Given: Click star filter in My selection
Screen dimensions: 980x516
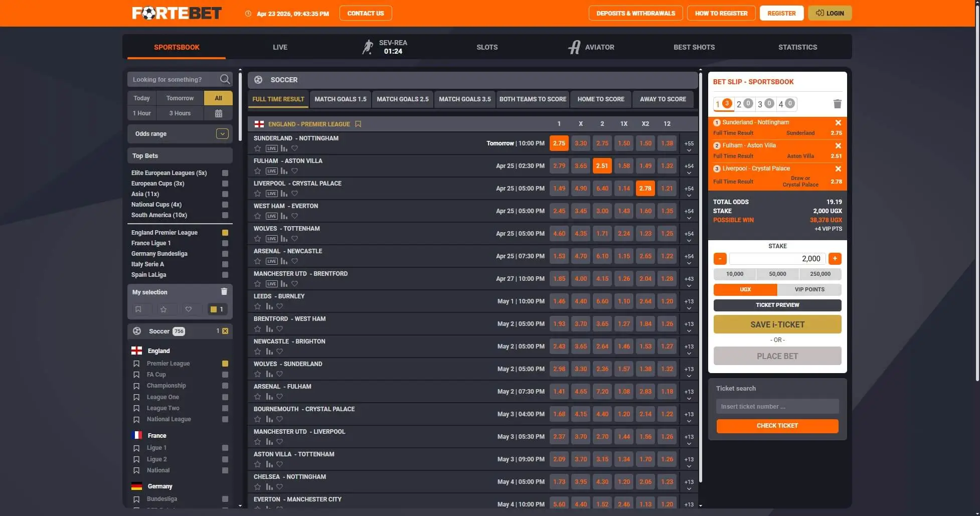Looking at the screenshot, I should click(164, 309).
